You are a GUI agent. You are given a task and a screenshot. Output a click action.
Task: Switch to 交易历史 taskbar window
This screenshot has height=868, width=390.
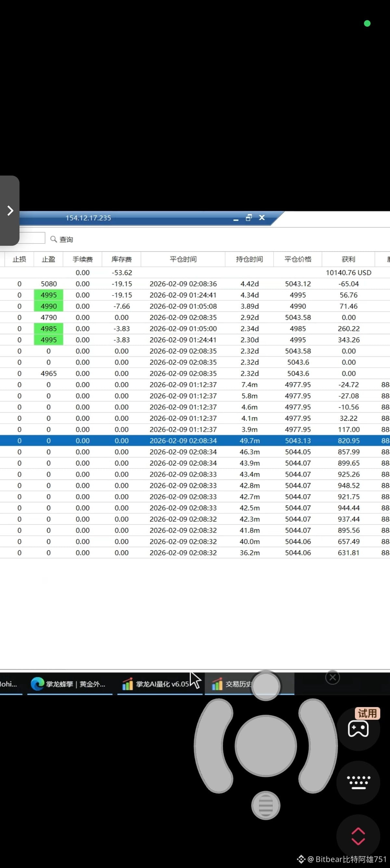coord(232,684)
